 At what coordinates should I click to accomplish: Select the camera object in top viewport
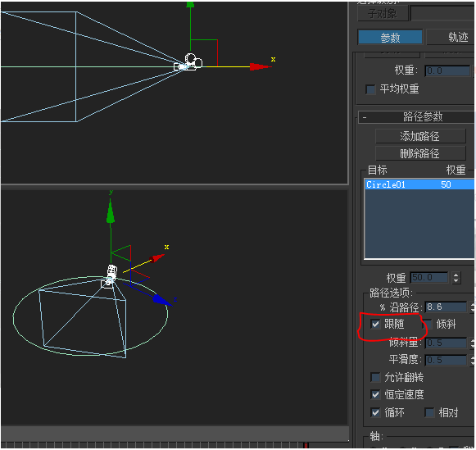coord(188,62)
